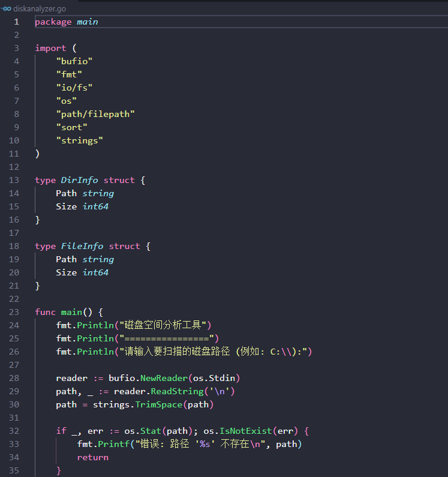Click the "path/filepath" import string
The width and height of the screenshot is (448, 477).
tap(95, 114)
